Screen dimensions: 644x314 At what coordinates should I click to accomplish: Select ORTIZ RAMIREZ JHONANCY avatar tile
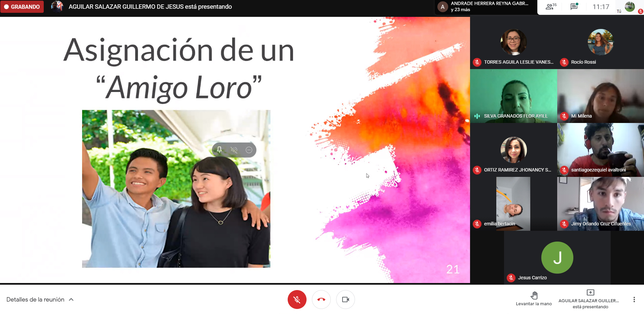tap(514, 150)
